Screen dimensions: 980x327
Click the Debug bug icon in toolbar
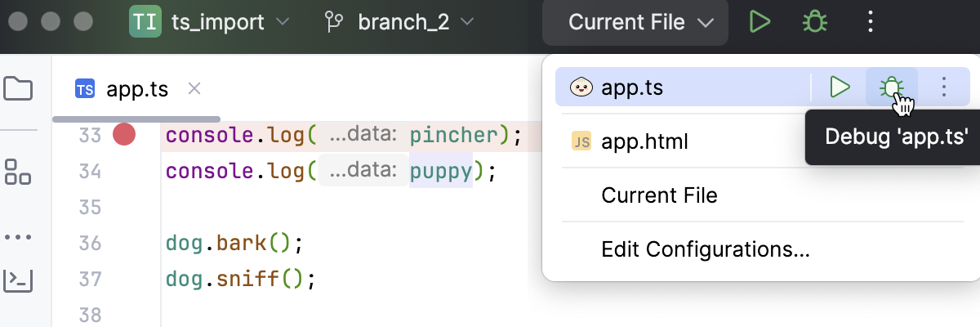coord(814,22)
